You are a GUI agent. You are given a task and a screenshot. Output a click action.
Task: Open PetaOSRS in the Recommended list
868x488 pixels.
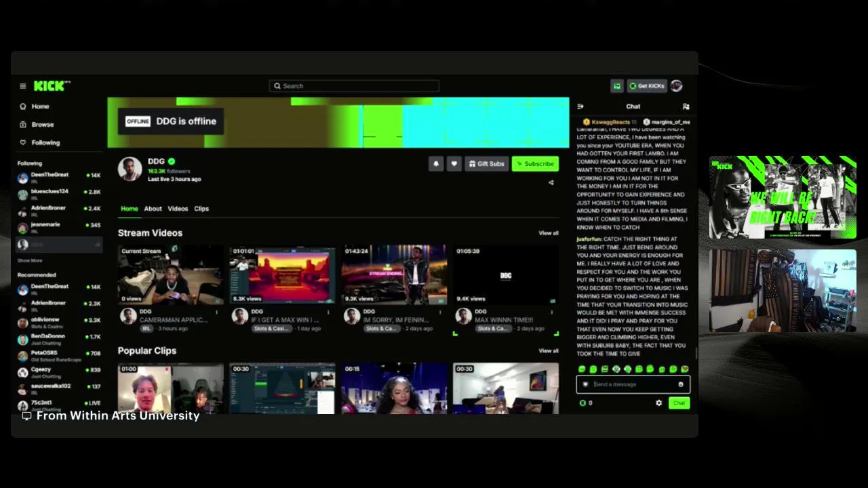click(x=59, y=356)
